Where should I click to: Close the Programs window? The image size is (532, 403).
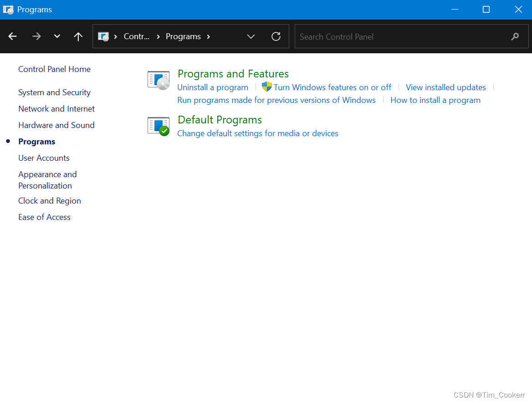(518, 10)
